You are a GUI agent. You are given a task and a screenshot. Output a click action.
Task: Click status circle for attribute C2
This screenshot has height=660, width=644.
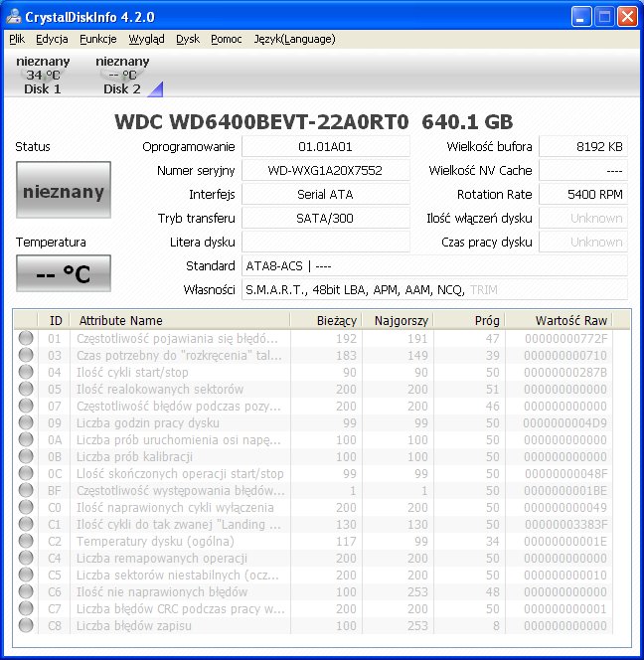click(26, 541)
